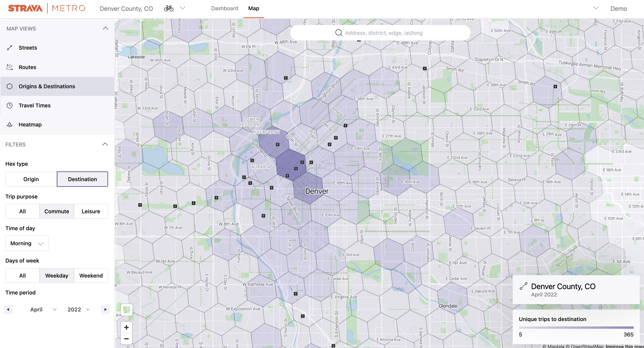644x348 pixels.
Task: Set hex type to Destination
Action: [83, 179]
